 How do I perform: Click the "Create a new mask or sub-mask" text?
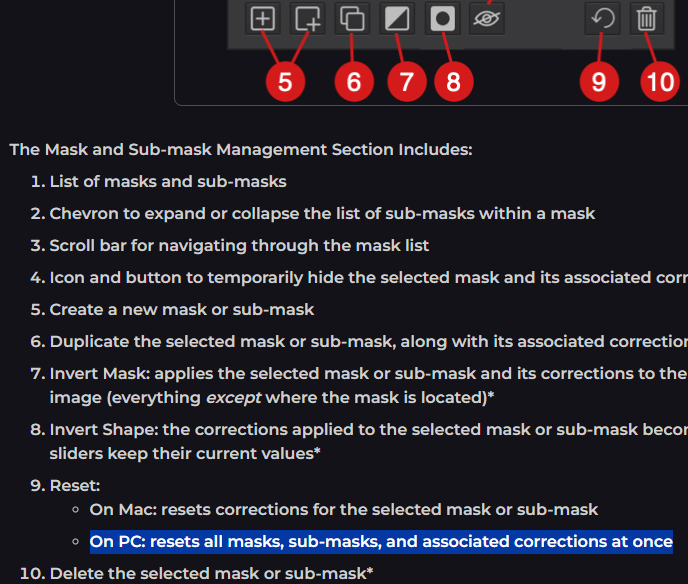(x=182, y=310)
